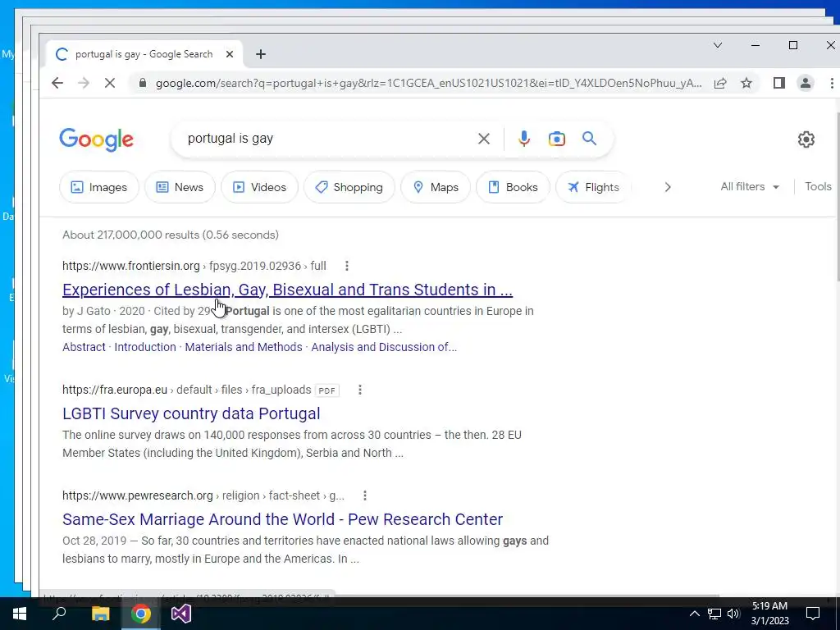Click the PDF badge on europa result

point(326,390)
